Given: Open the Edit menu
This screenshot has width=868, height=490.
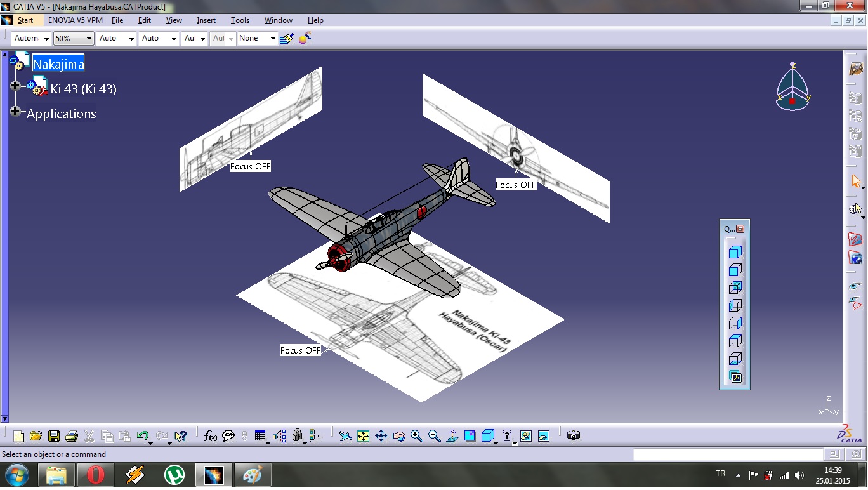Looking at the screenshot, I should click(x=145, y=20).
